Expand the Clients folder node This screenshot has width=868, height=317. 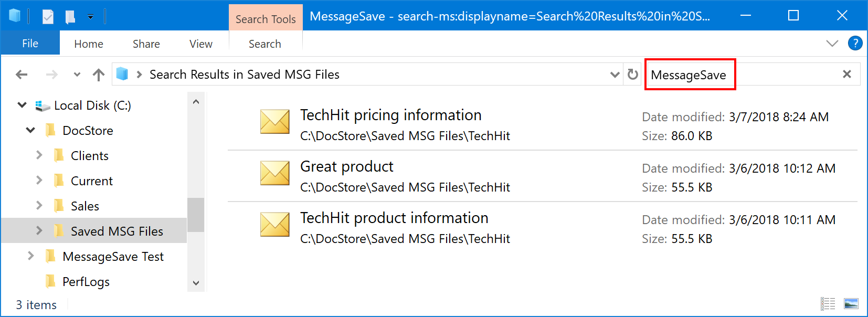(x=39, y=155)
